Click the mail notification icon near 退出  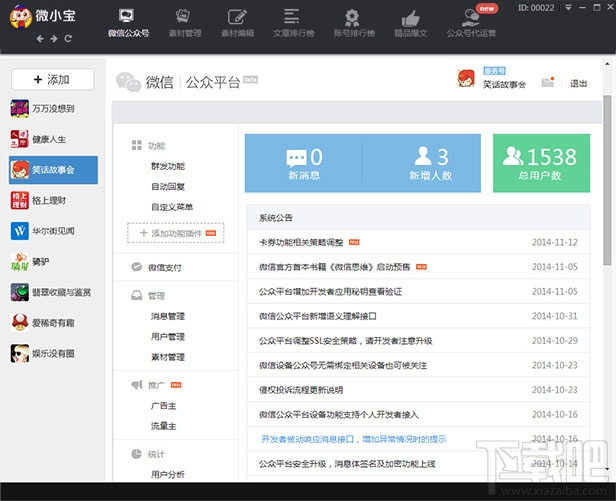click(548, 82)
